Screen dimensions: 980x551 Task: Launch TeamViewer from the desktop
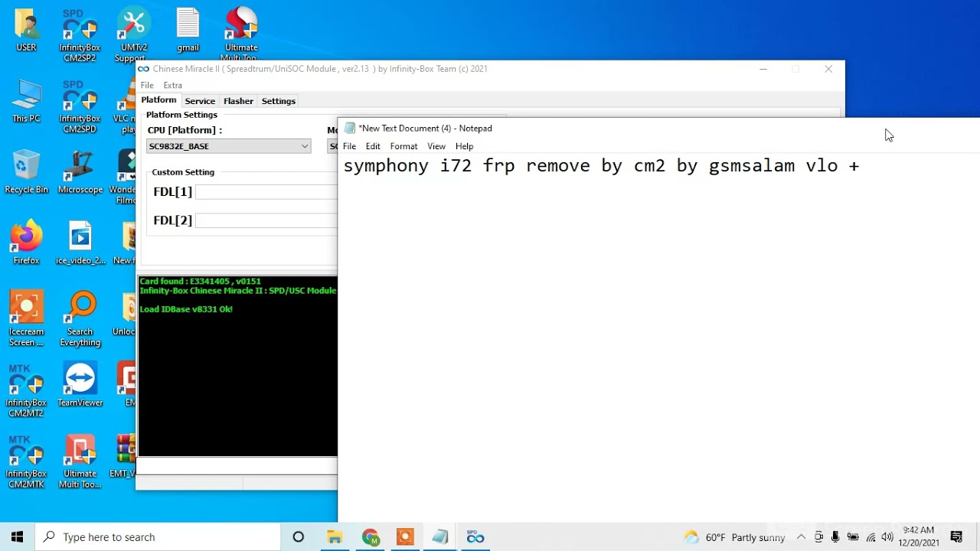pyautogui.click(x=80, y=385)
